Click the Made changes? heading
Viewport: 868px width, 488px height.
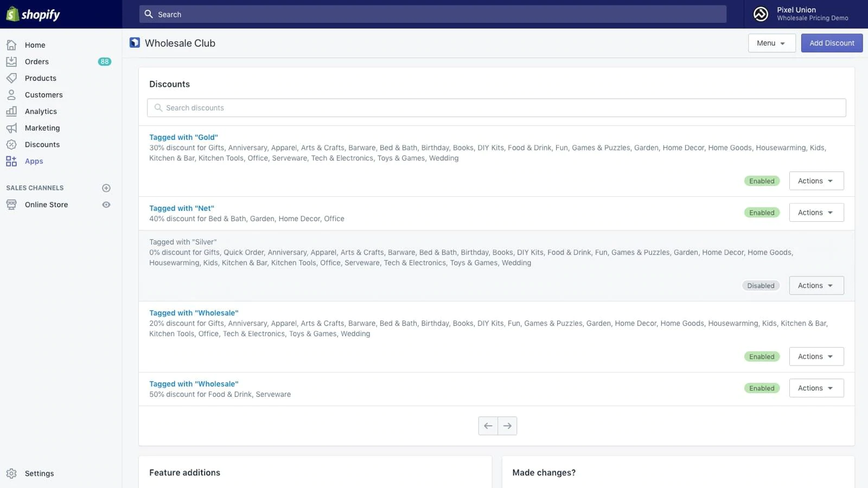point(544,473)
